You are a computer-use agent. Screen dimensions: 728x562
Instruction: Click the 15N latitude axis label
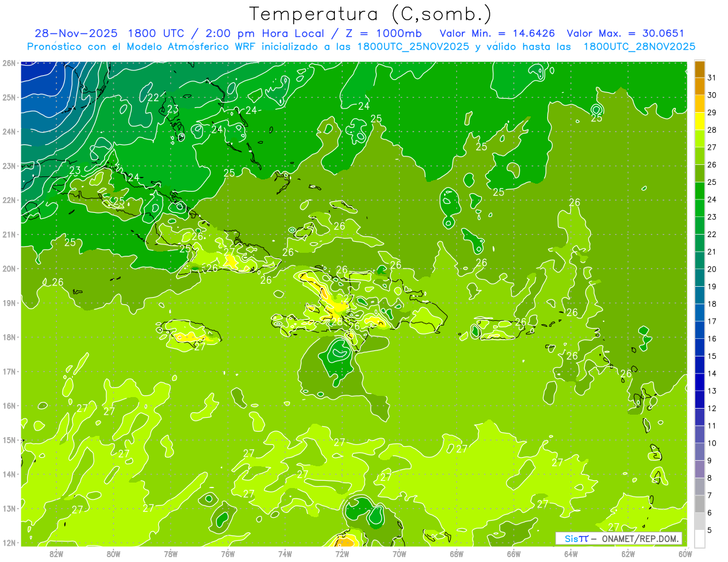tap(9, 440)
